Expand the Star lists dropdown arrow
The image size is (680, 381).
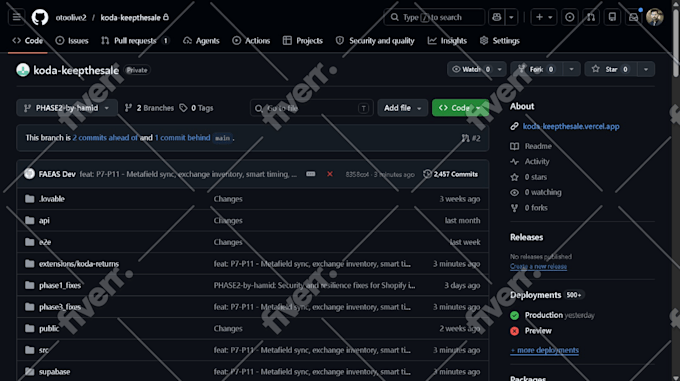click(x=646, y=69)
